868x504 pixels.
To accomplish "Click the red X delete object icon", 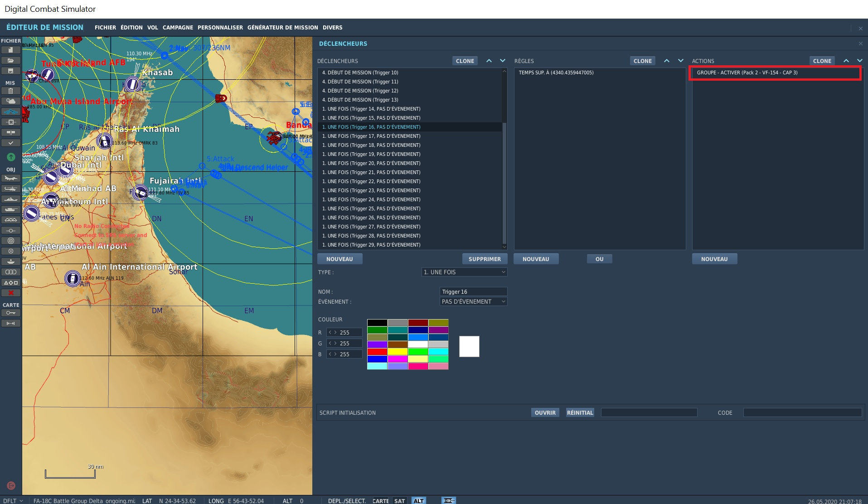I will (x=11, y=293).
